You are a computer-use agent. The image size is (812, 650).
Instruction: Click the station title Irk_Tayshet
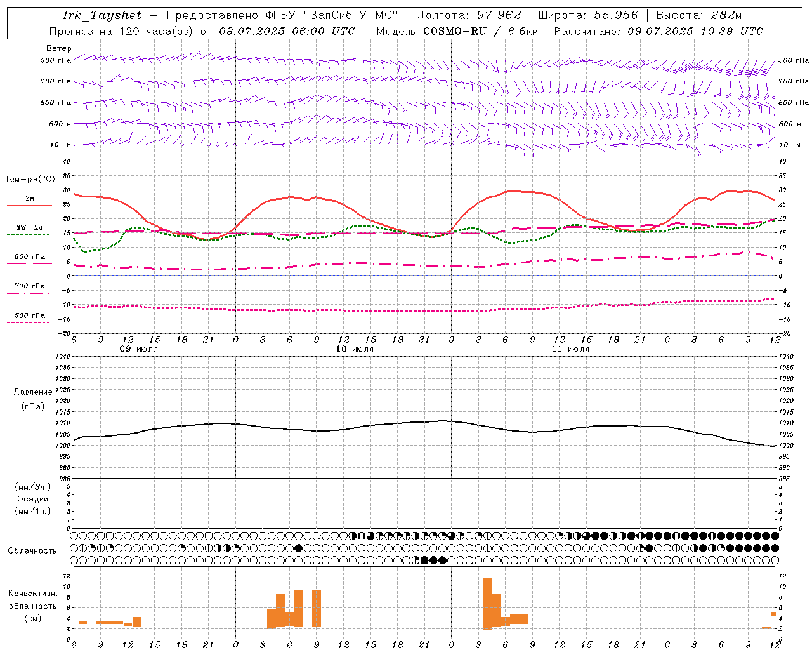tap(102, 15)
